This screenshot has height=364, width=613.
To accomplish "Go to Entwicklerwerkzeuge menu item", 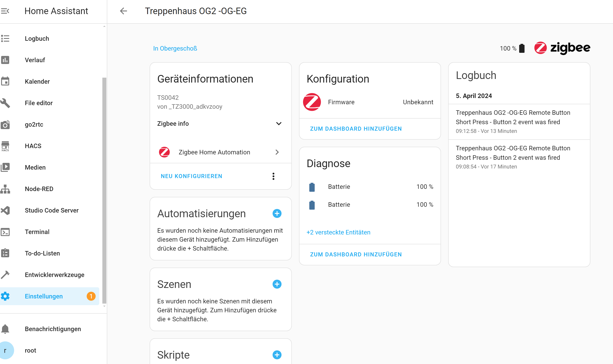I will [x=54, y=275].
